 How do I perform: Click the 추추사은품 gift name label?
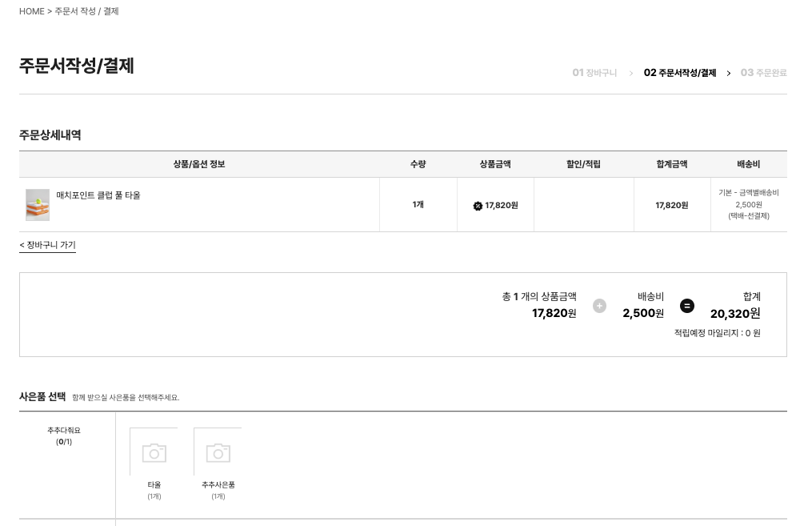point(218,485)
